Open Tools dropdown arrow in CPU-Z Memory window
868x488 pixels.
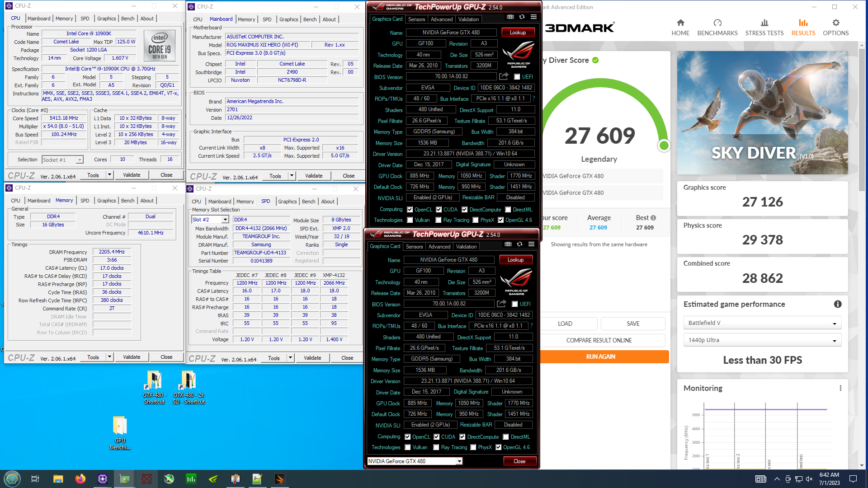[109, 357]
